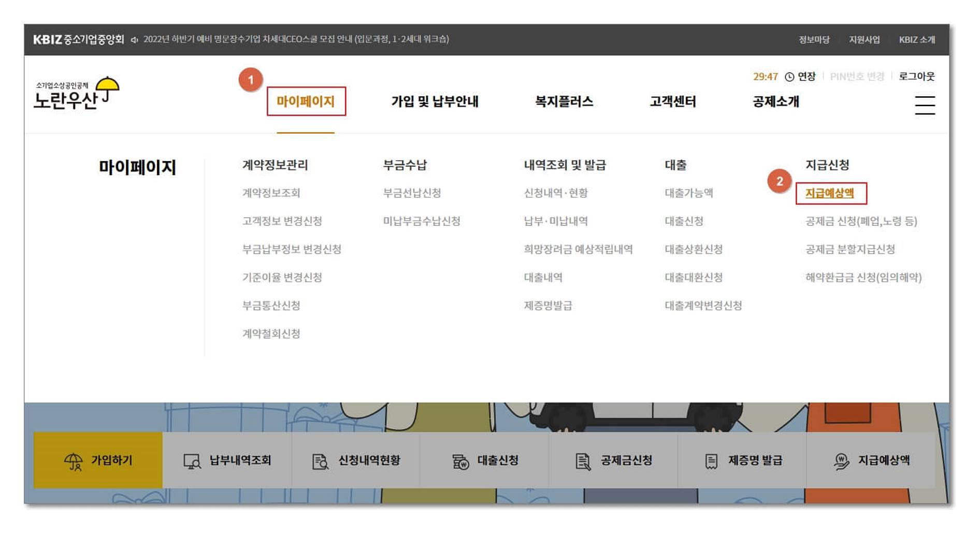Click the 공제금신청 form icon
Viewport: 980px width, 534px height.
coord(584,460)
